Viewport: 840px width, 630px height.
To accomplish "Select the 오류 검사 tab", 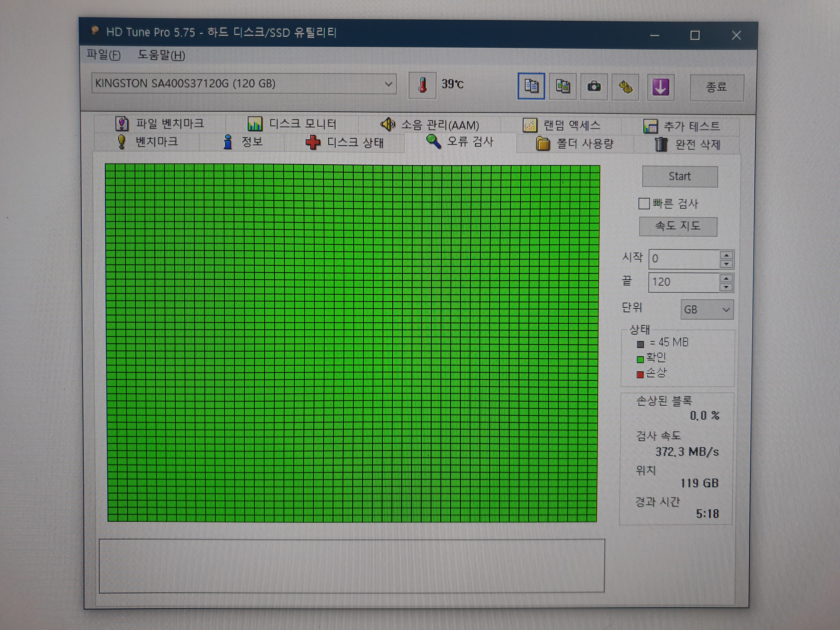I will point(460,142).
